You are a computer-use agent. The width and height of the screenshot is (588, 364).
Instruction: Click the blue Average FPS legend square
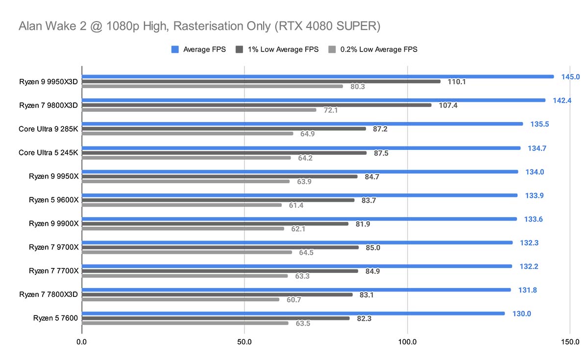[x=174, y=49]
